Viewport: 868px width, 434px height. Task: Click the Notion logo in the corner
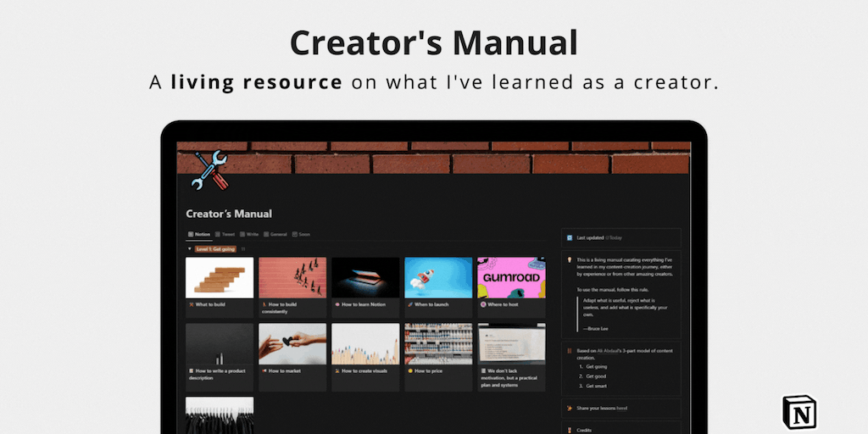(799, 413)
